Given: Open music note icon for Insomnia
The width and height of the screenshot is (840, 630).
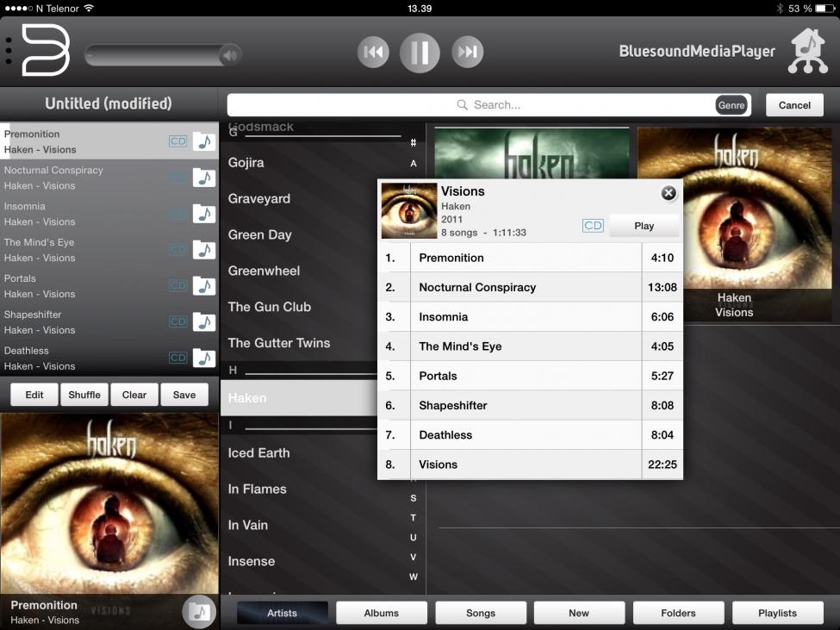Looking at the screenshot, I should coord(204,214).
